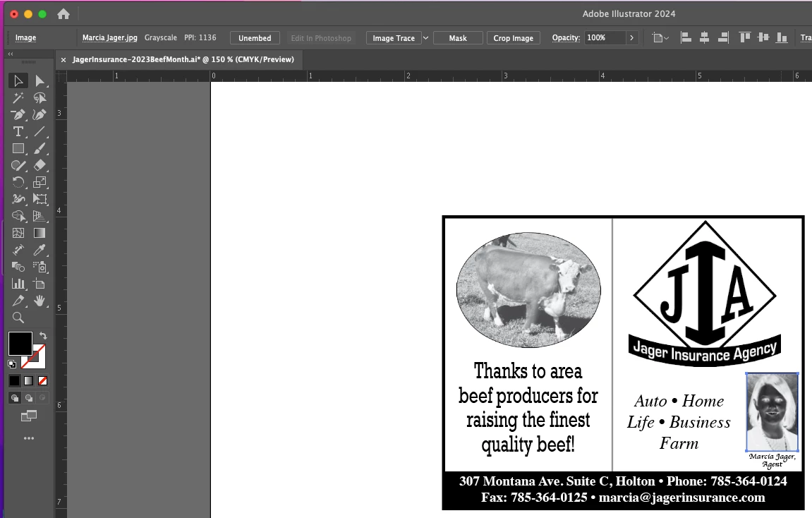
Task: Select the Selection tool arrow
Action: [x=18, y=81]
